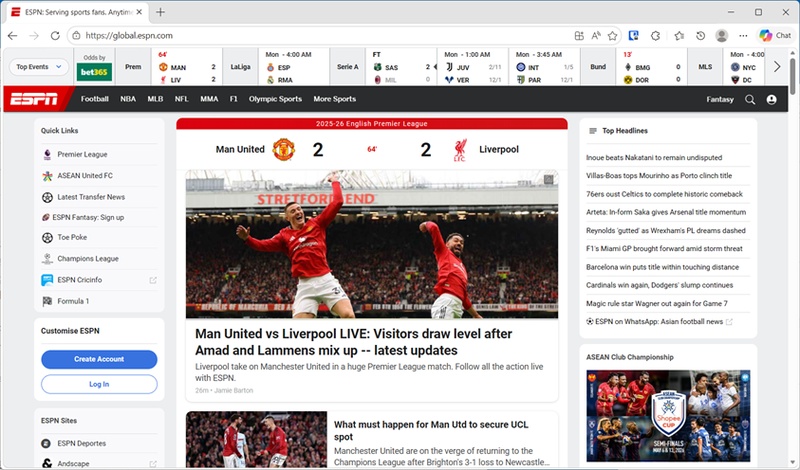Open a new browser tab
Image resolution: width=800 pixels, height=470 pixels.
click(160, 12)
